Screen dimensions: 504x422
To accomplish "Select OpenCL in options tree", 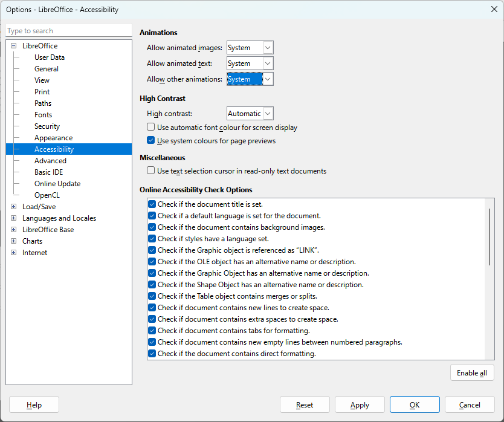I will click(47, 195).
